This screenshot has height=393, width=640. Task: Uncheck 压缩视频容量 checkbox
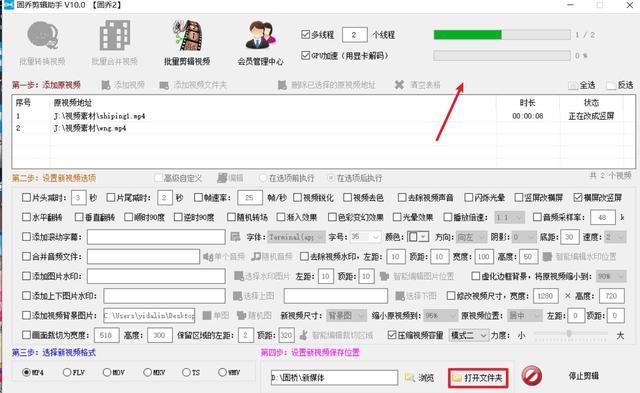point(392,335)
